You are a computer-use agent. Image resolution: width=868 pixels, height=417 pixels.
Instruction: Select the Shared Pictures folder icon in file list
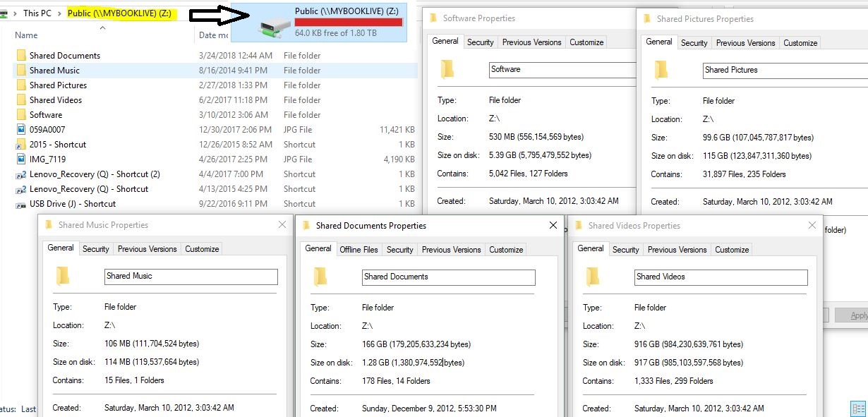pyautogui.click(x=21, y=85)
